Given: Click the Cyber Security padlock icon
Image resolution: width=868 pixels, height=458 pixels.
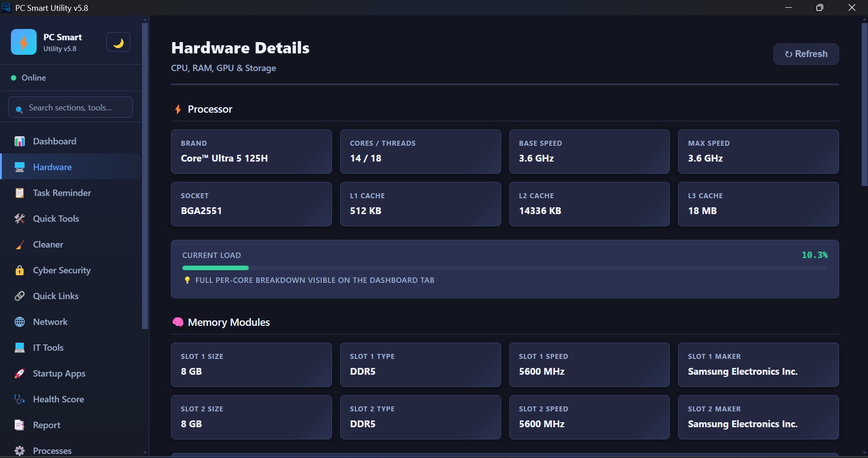Looking at the screenshot, I should point(19,271).
